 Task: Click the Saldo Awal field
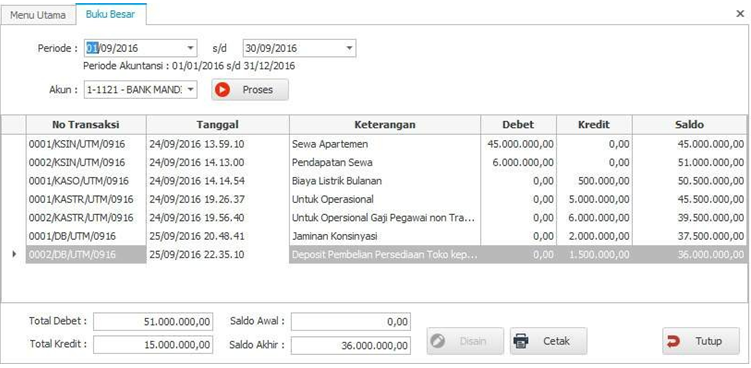coord(351,322)
